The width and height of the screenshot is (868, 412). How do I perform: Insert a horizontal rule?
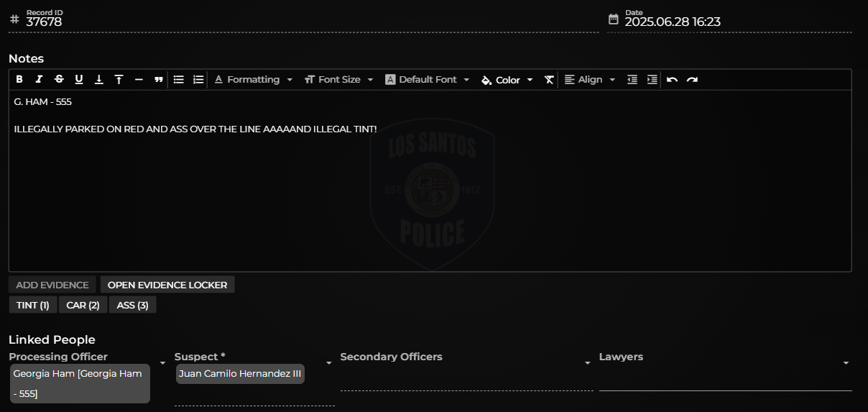click(139, 80)
